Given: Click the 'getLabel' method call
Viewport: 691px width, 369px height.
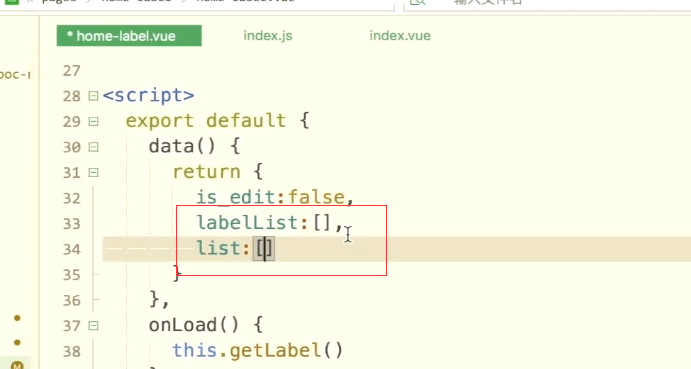Looking at the screenshot, I should (275, 351).
